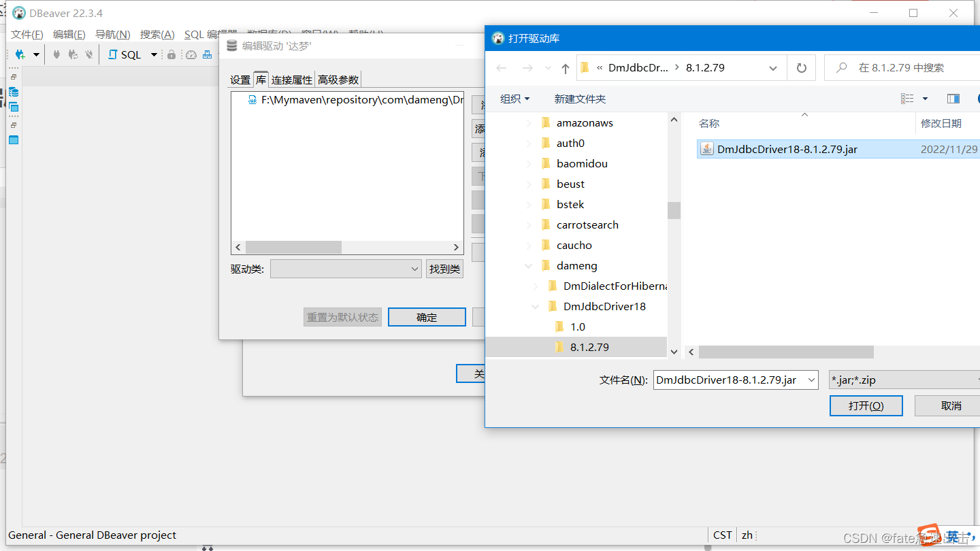This screenshot has width=980, height=551.
Task: Click the New Connection plug icon
Action: 20,54
